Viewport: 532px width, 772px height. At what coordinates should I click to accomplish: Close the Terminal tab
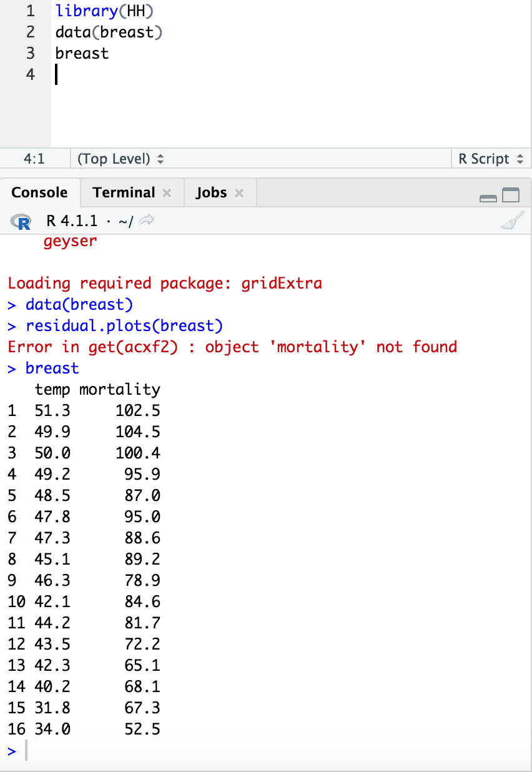pos(167,193)
